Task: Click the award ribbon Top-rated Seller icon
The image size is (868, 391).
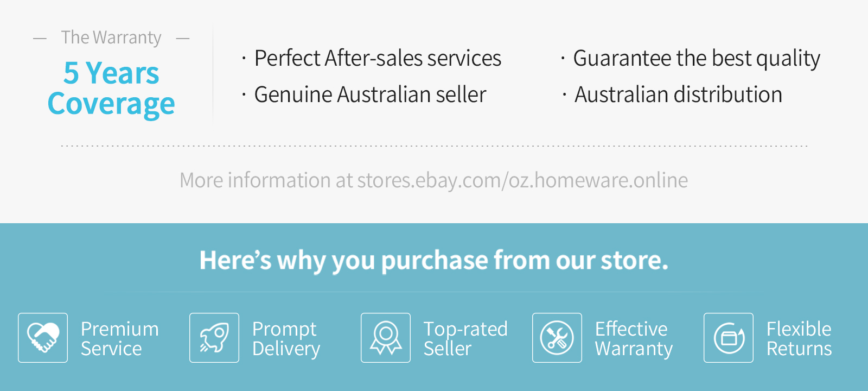Action: (x=386, y=338)
